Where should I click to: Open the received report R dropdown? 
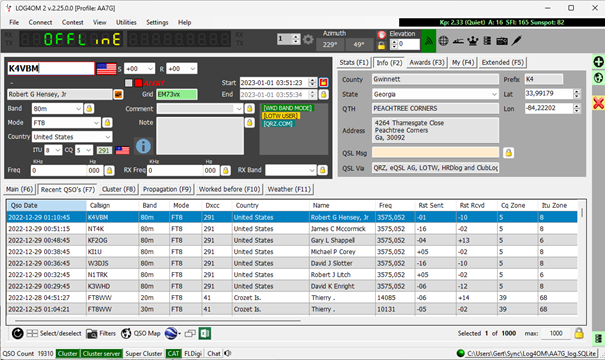click(182, 69)
